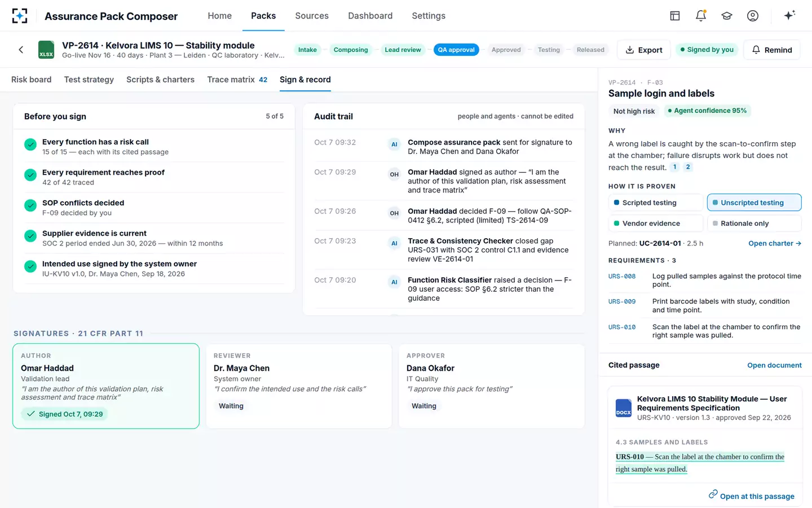This screenshot has width=812, height=508.
Task: Click the XLSX file icon for VP-2614
Action: 46,50
